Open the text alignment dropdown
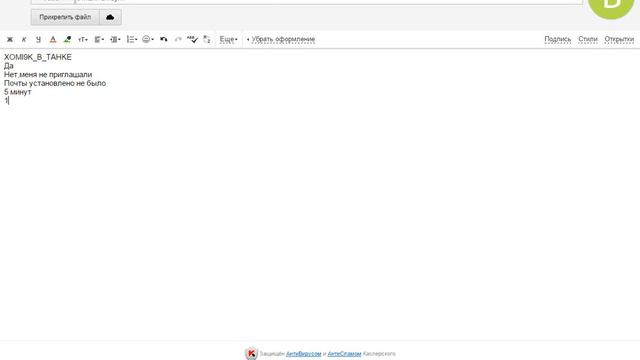 (x=99, y=40)
